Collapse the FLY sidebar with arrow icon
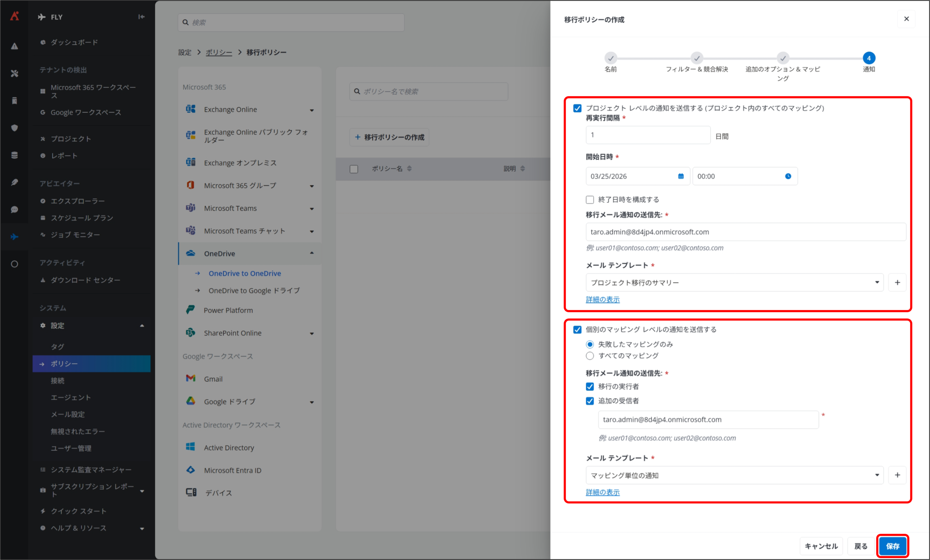930x560 pixels. (141, 17)
